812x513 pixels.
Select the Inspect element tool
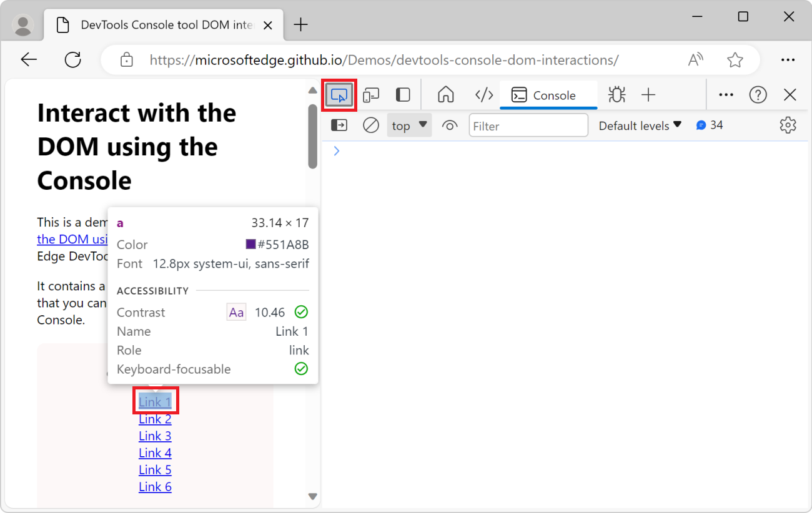tap(339, 94)
